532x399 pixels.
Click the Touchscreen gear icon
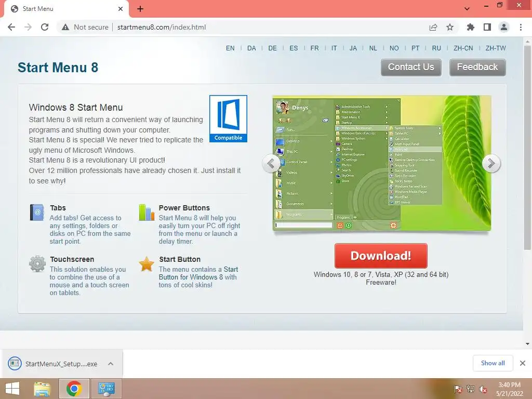point(37,264)
